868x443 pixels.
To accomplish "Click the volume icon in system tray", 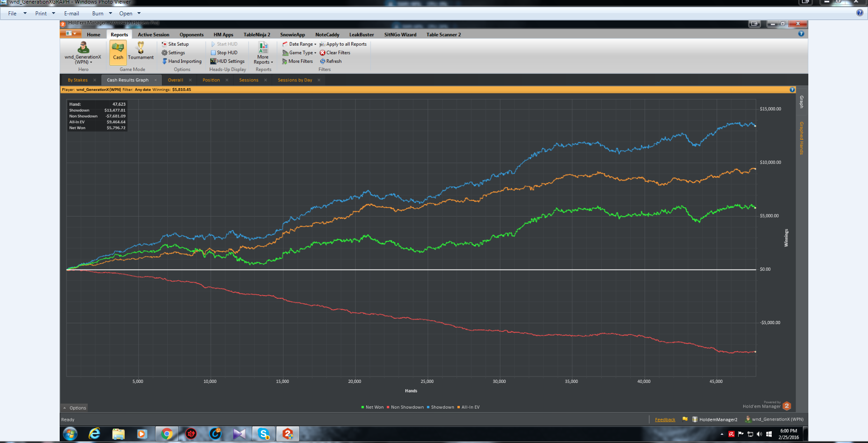I will pyautogui.click(x=759, y=434).
